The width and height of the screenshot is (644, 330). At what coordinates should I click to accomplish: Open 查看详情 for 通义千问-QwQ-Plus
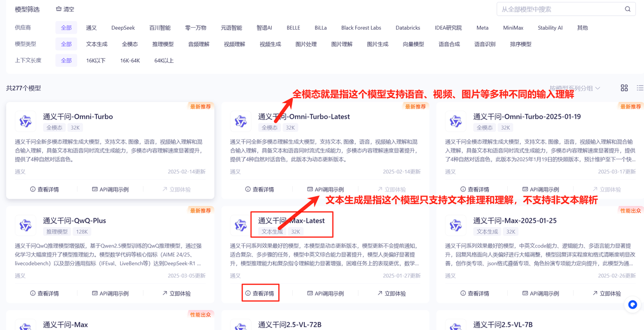(44, 293)
